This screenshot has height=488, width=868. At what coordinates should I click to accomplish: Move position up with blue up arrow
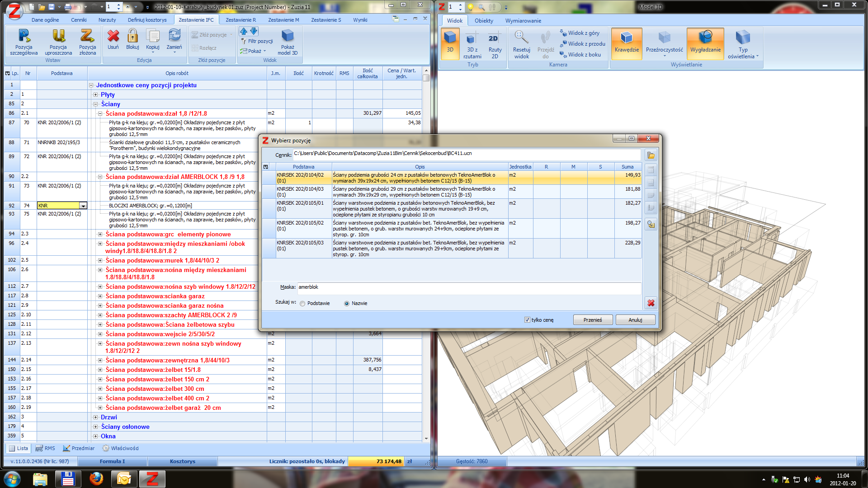(244, 31)
